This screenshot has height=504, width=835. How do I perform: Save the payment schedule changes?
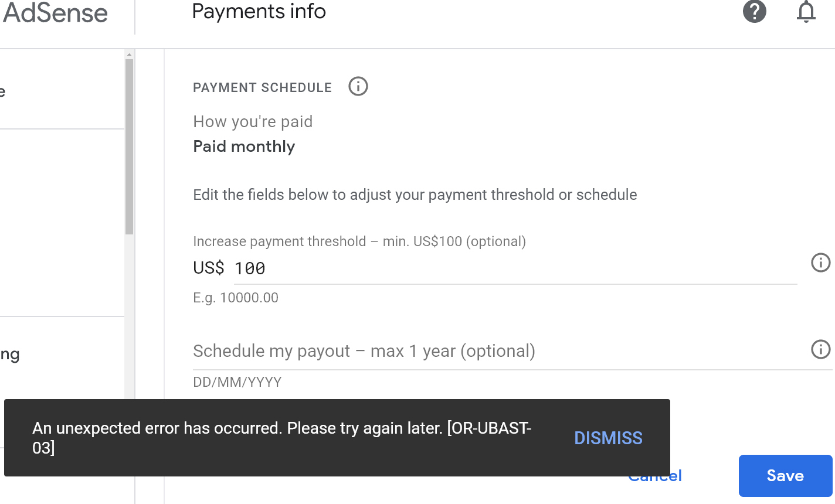tap(785, 475)
